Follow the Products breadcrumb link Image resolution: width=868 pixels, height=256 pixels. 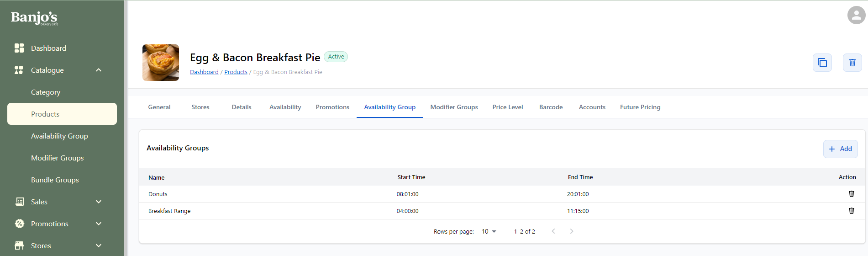(x=236, y=72)
